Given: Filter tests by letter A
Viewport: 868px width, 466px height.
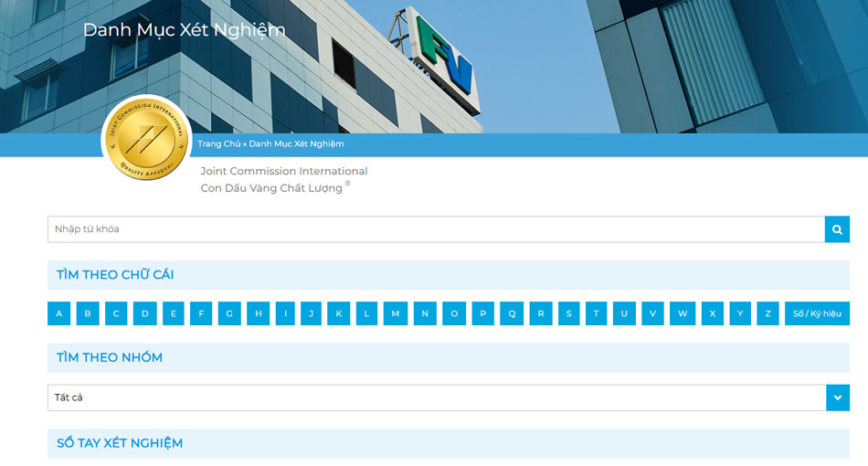Looking at the screenshot, I should click(59, 313).
